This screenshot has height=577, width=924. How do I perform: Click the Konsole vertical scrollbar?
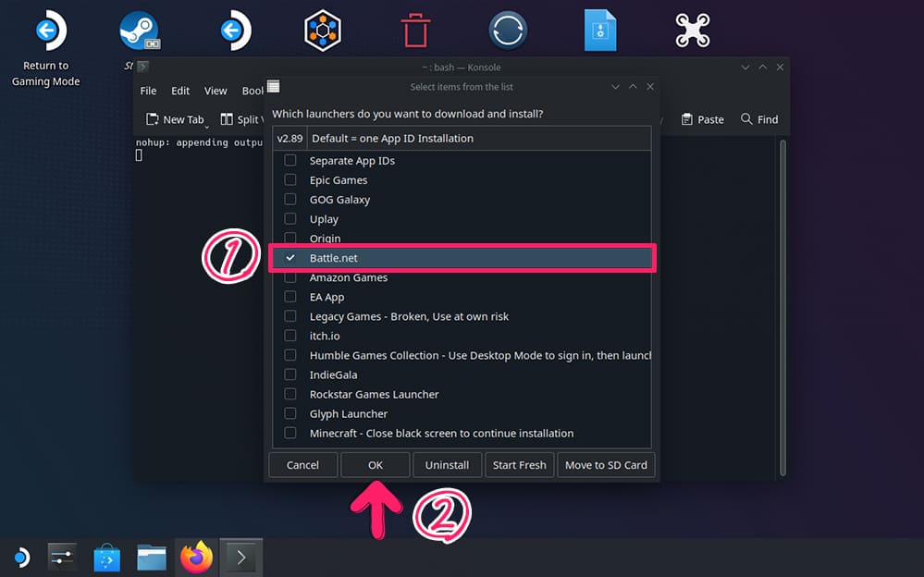coord(782,306)
